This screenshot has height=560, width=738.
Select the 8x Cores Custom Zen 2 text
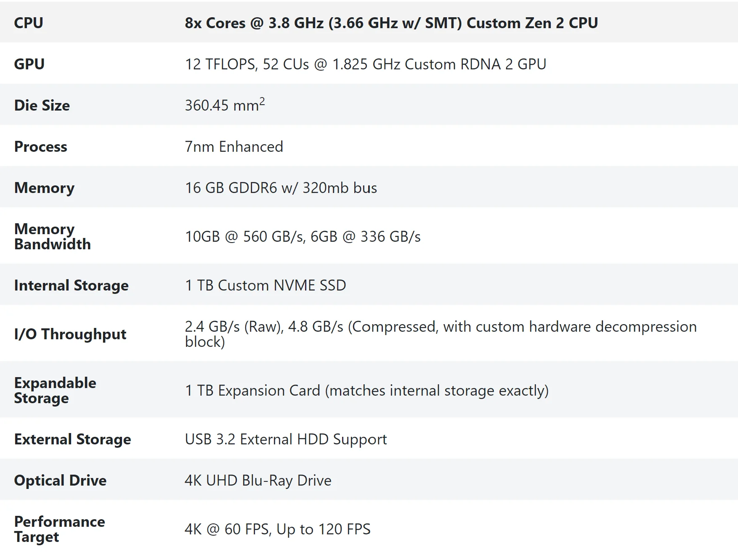click(391, 23)
